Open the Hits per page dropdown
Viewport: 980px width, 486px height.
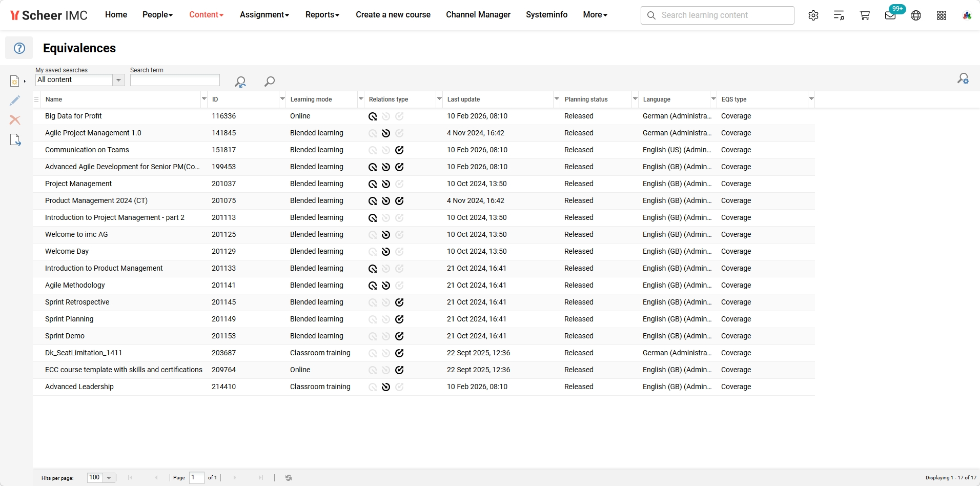109,478
